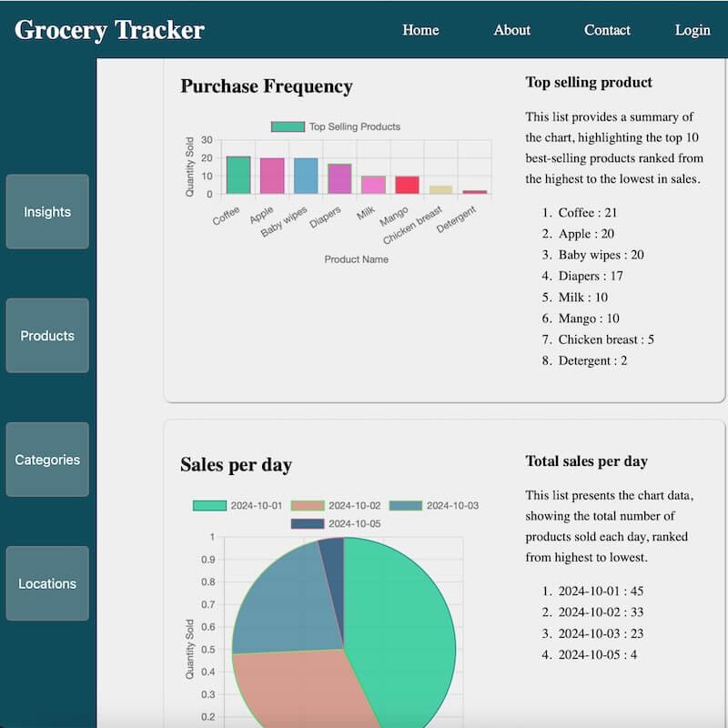
Task: Select the '2024-10-03 : 23' list entry
Action: 601,633
